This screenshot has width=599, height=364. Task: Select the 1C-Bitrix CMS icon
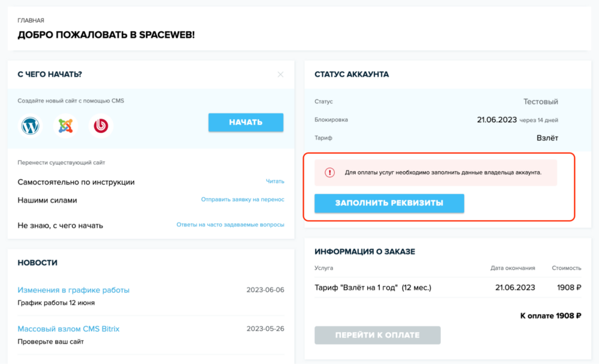[100, 126]
